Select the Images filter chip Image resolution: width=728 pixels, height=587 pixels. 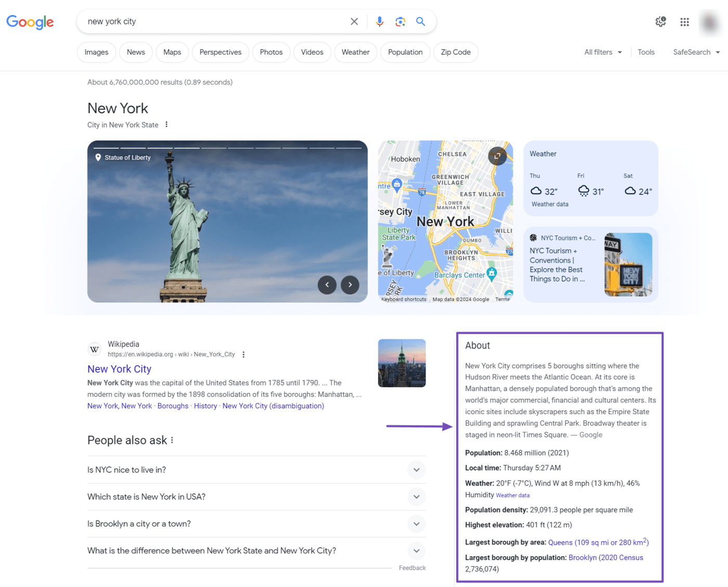pos(97,52)
